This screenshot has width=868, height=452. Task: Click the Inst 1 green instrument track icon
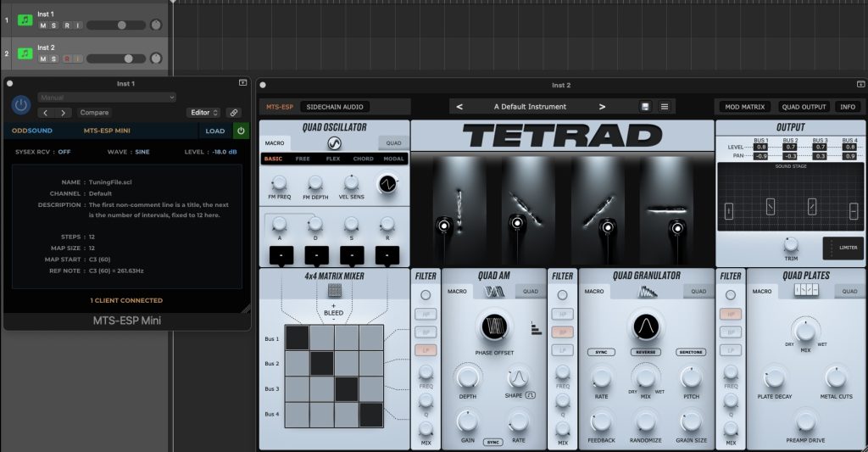(x=25, y=20)
